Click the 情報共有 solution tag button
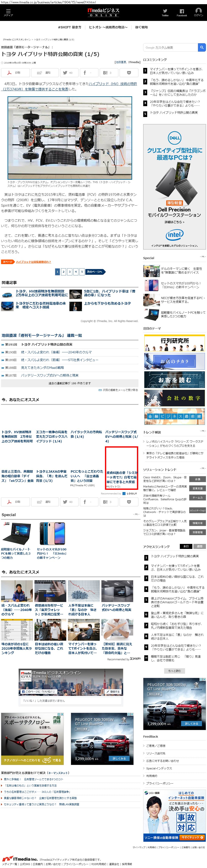 pos(198,523)
